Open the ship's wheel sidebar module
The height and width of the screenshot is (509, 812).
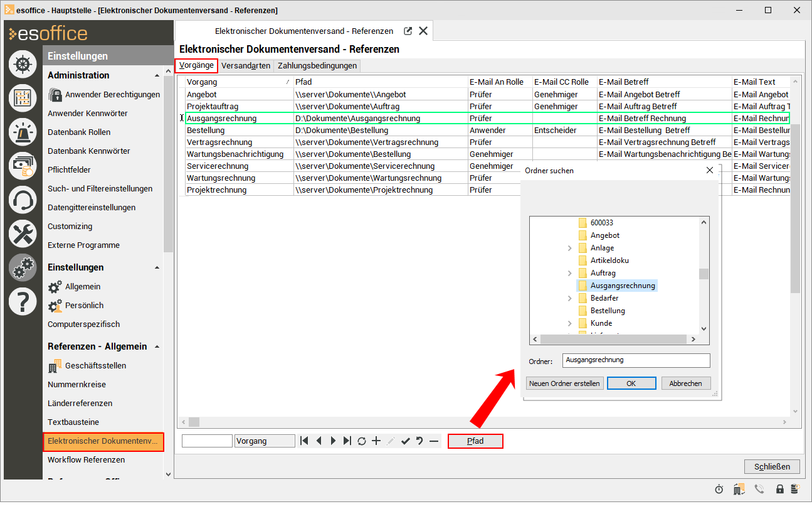pyautogui.click(x=23, y=65)
